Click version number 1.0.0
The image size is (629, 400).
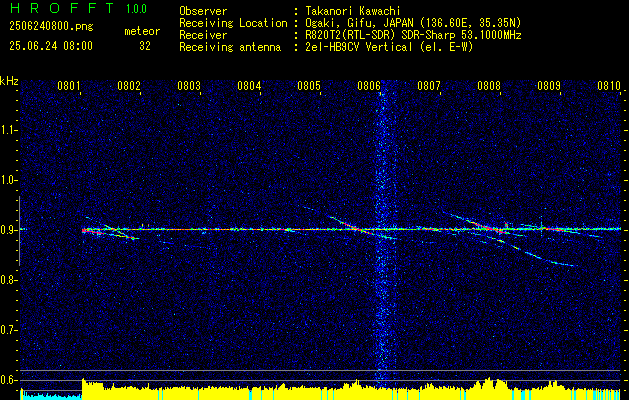point(136,9)
